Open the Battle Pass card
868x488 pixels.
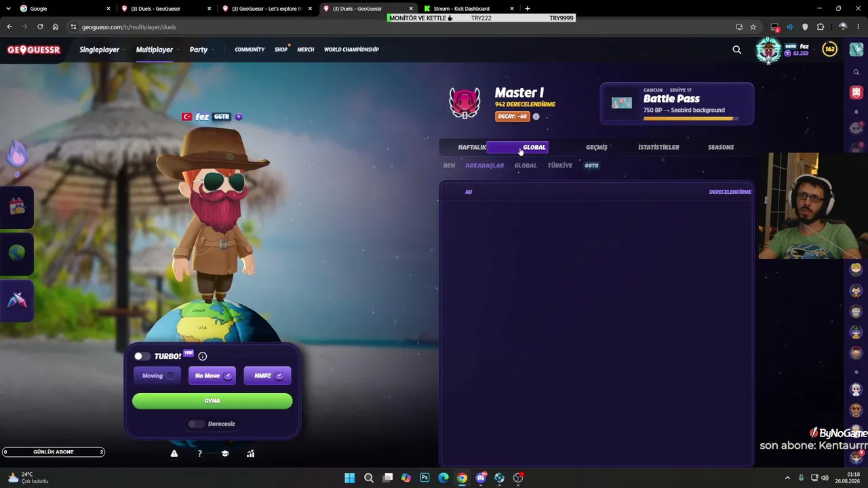pos(677,104)
